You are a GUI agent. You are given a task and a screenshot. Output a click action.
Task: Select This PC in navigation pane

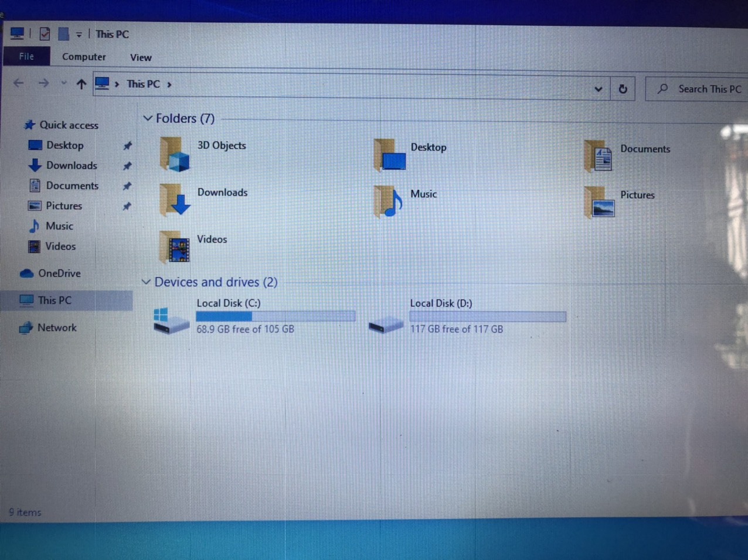68,301
